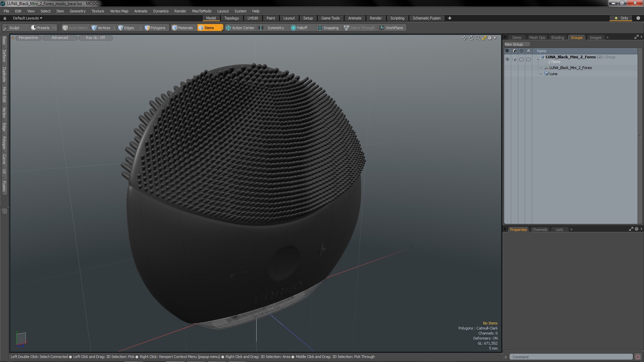Open the Perspective view type dropdown
Screen dimensions: 644x362
(x=28, y=38)
